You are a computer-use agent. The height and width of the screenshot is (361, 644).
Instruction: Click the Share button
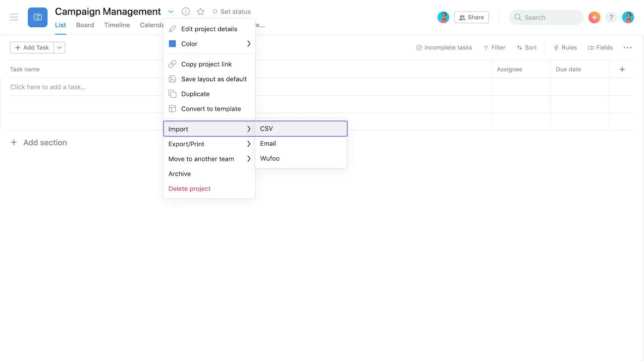click(x=471, y=17)
